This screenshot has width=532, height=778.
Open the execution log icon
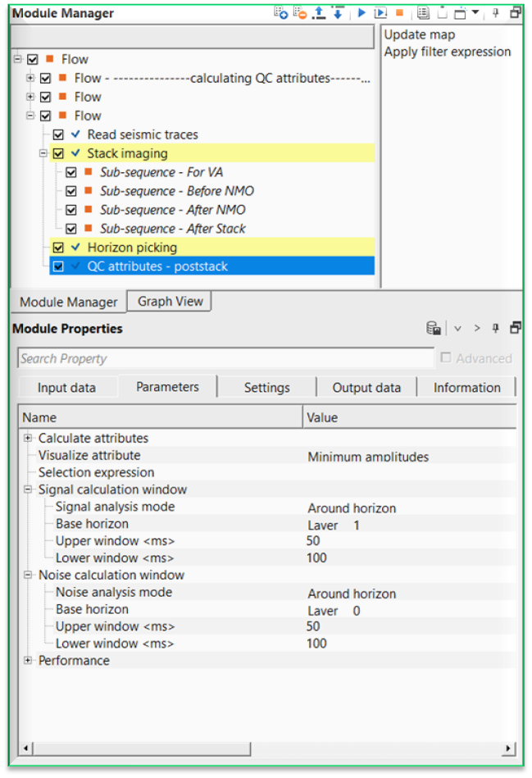pyautogui.click(x=424, y=12)
